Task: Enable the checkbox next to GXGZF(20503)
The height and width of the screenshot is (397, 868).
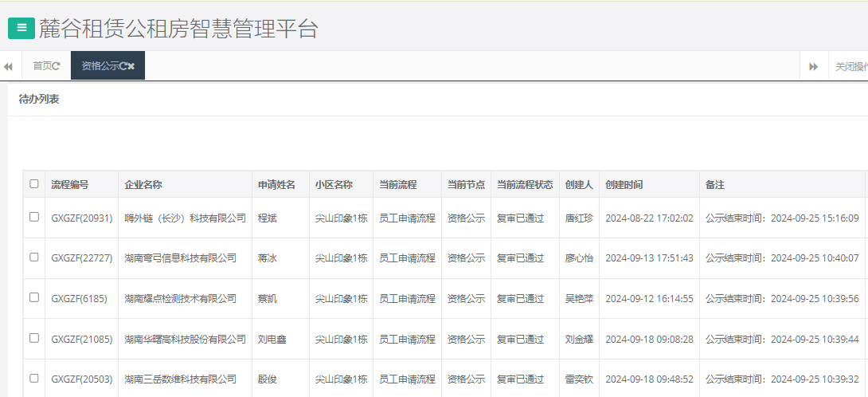Action: [33, 378]
